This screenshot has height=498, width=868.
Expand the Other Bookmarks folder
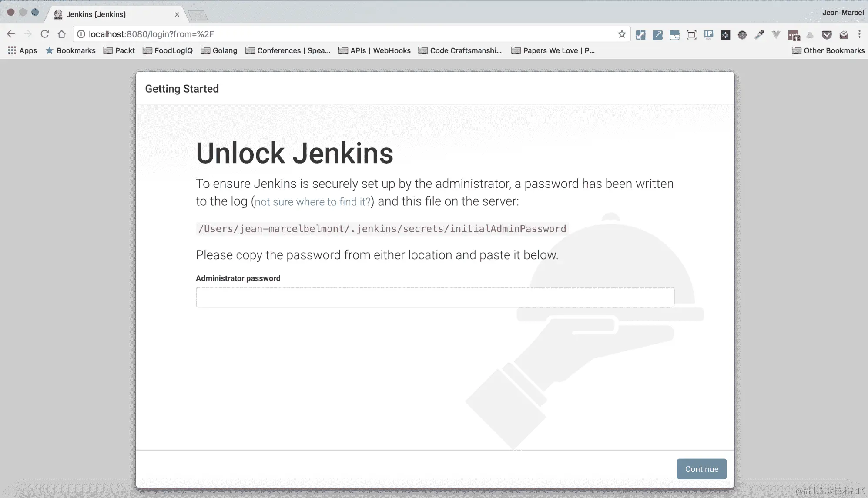pos(828,50)
